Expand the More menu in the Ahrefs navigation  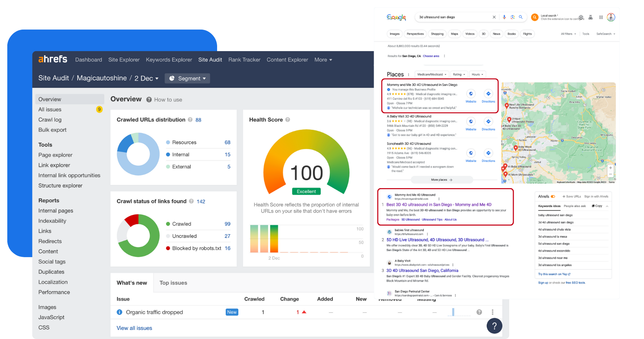[323, 60]
